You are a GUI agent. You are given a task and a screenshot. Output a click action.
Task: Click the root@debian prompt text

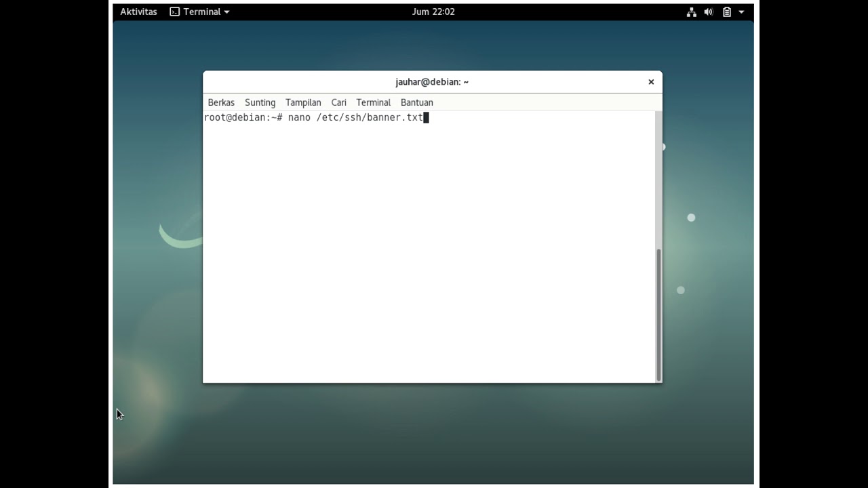click(x=243, y=118)
